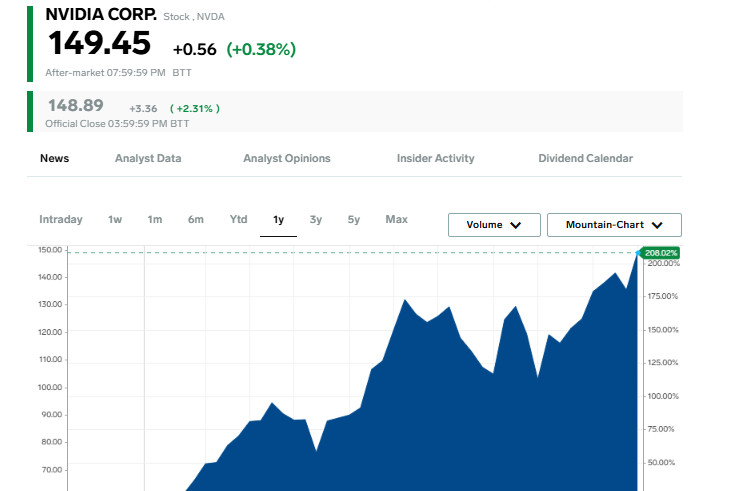Select the Intraday chart range
This screenshot has width=739, height=491.
61,220
